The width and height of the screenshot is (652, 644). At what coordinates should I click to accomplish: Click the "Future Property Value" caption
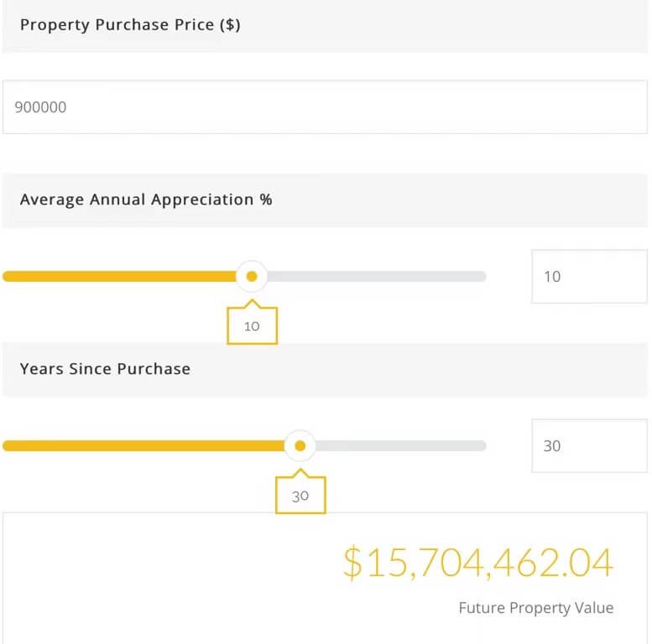tap(535, 608)
